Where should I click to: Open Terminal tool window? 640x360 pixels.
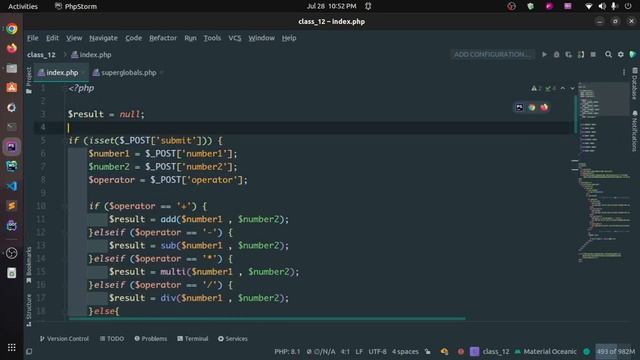(192, 339)
